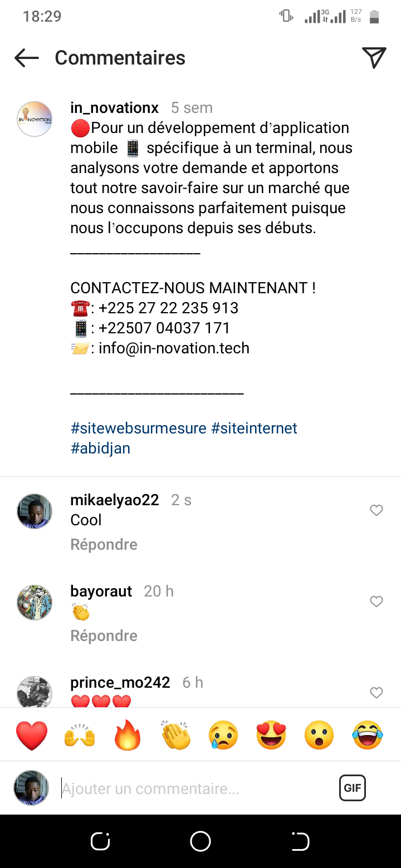Open the share paper plane icon

[x=374, y=57]
